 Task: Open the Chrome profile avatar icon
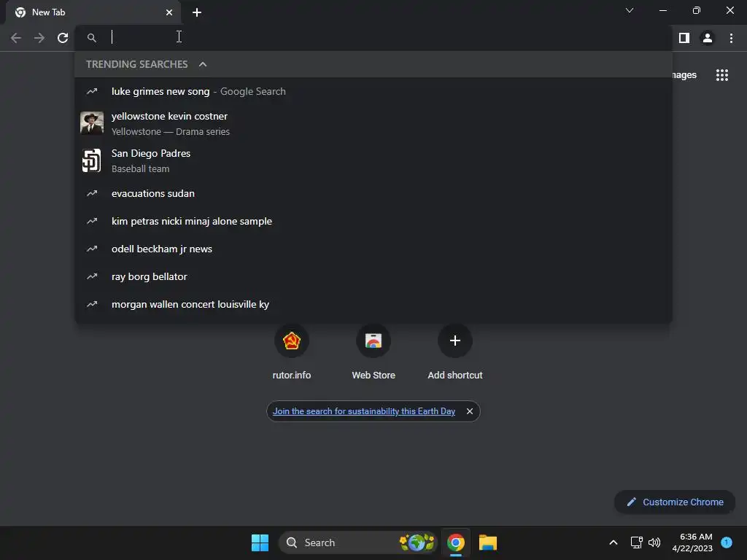coord(708,38)
